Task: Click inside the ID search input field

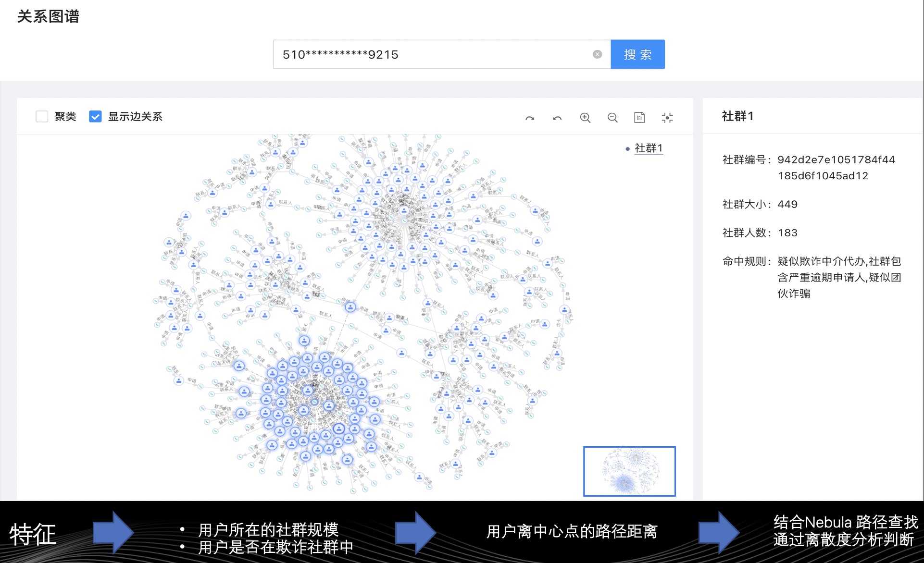Action: (433, 54)
